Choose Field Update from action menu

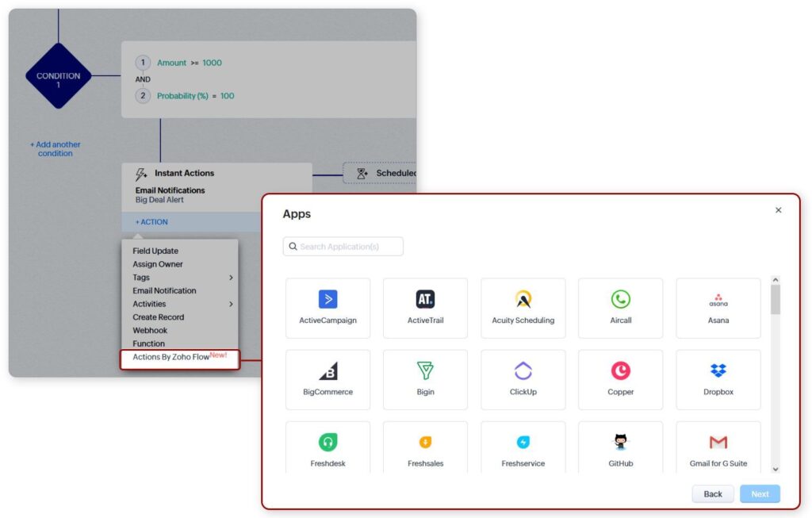pyautogui.click(x=155, y=251)
